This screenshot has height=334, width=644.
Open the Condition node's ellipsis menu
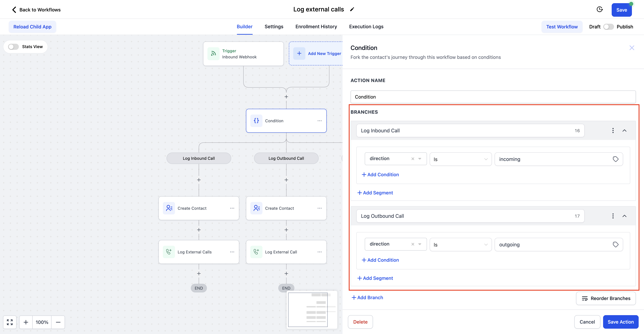point(319,121)
